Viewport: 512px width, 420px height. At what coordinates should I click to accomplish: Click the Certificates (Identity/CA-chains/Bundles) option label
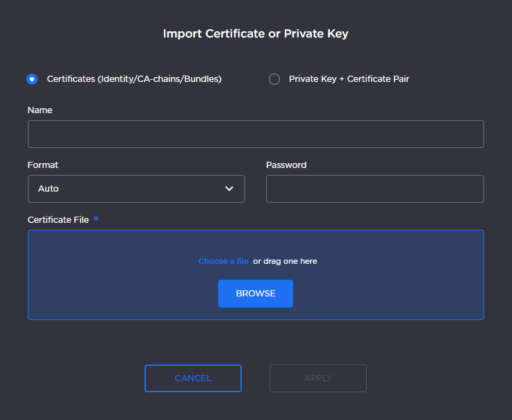pos(134,79)
